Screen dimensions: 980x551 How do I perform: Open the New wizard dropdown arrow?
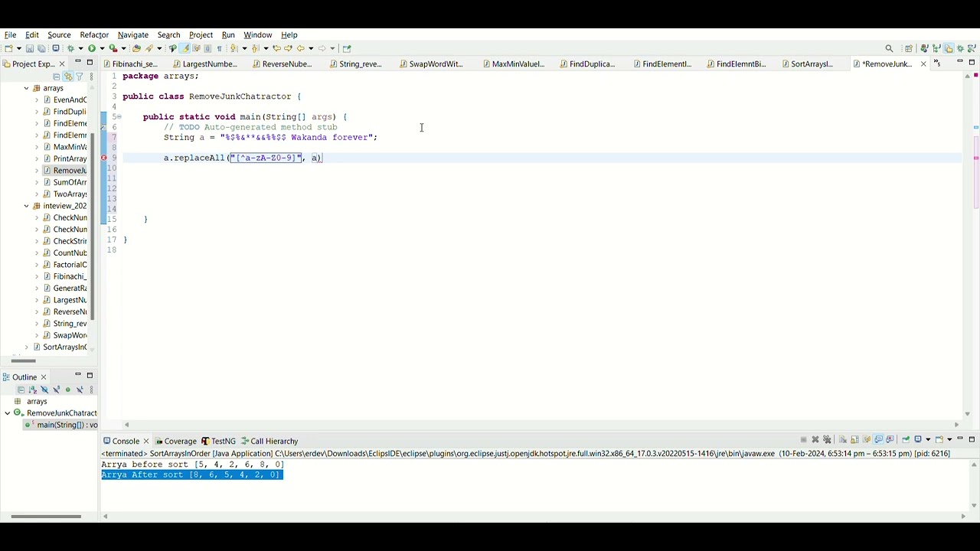[18, 48]
